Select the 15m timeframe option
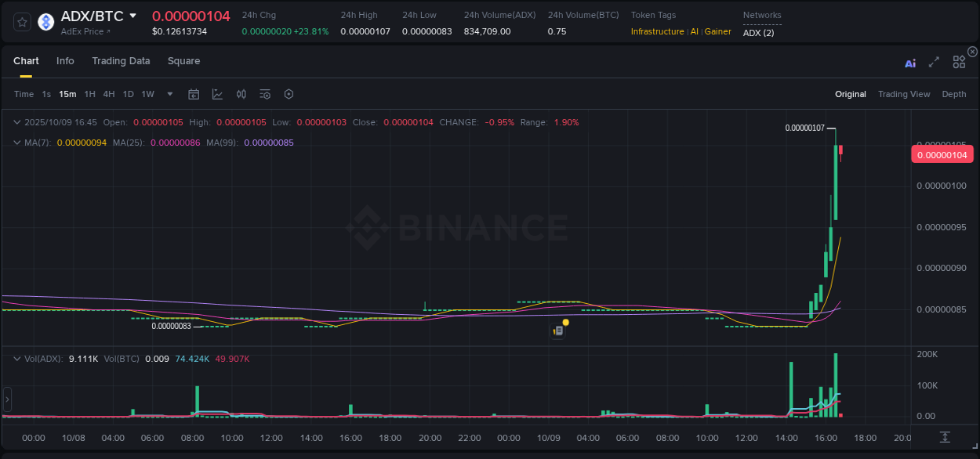This screenshot has height=459, width=980. click(x=67, y=94)
